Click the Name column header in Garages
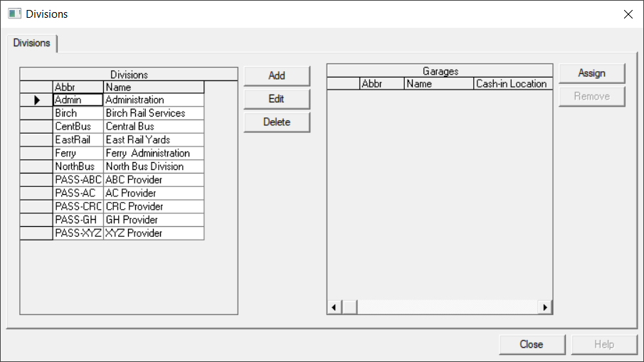 point(439,84)
